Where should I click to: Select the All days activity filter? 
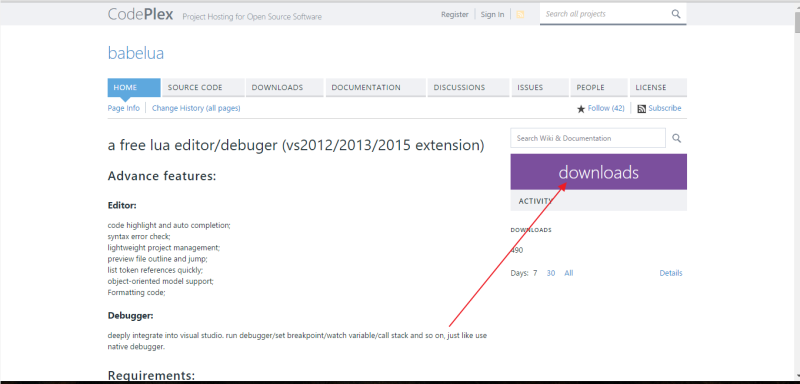point(569,273)
